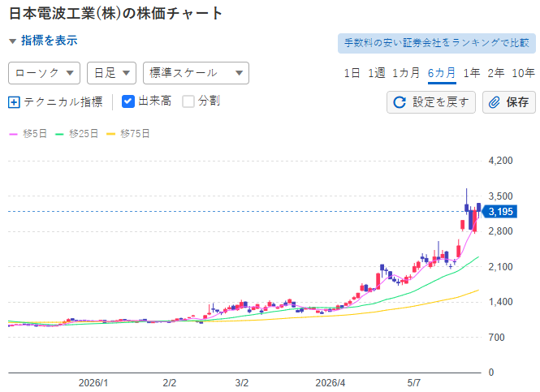Image resolution: width=540 pixels, height=392 pixels.
Task: Select the 1年 range tab
Action: pyautogui.click(x=472, y=73)
